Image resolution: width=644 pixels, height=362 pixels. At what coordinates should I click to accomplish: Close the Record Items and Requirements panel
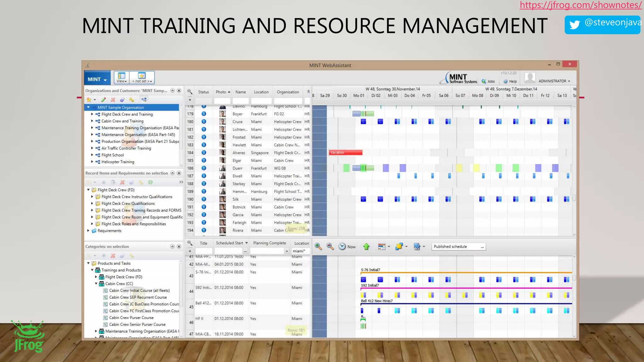coord(179,173)
